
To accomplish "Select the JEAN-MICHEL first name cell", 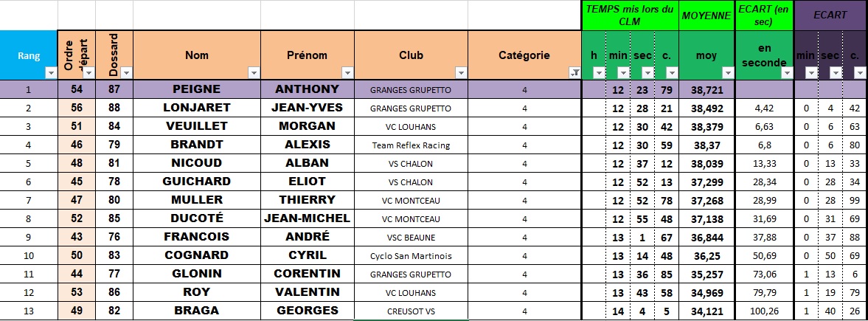I will (x=307, y=218).
